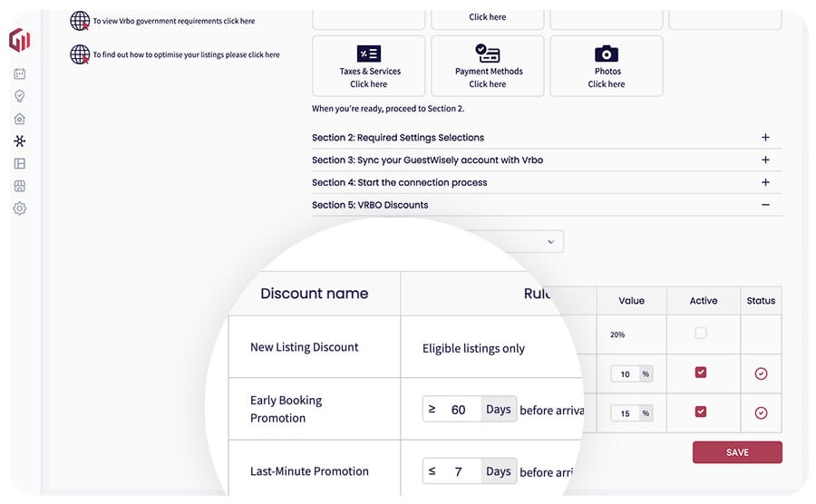Expand Section 2: Required Settings Selections
The image size is (816, 504).
(x=765, y=138)
